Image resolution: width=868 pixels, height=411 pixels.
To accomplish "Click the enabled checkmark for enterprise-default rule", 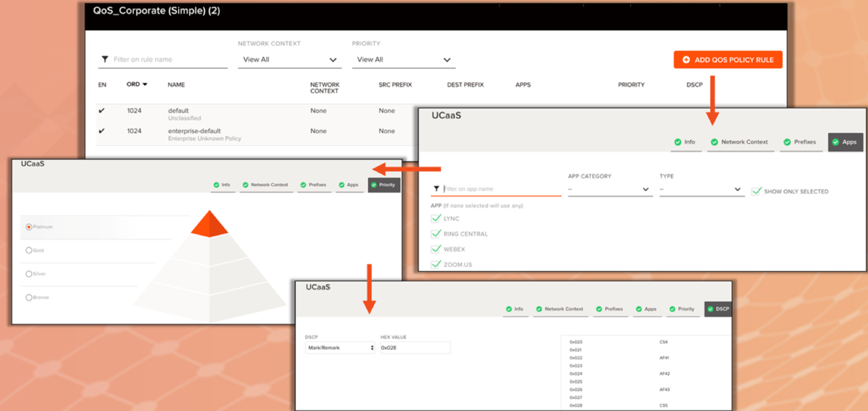I will [x=101, y=131].
